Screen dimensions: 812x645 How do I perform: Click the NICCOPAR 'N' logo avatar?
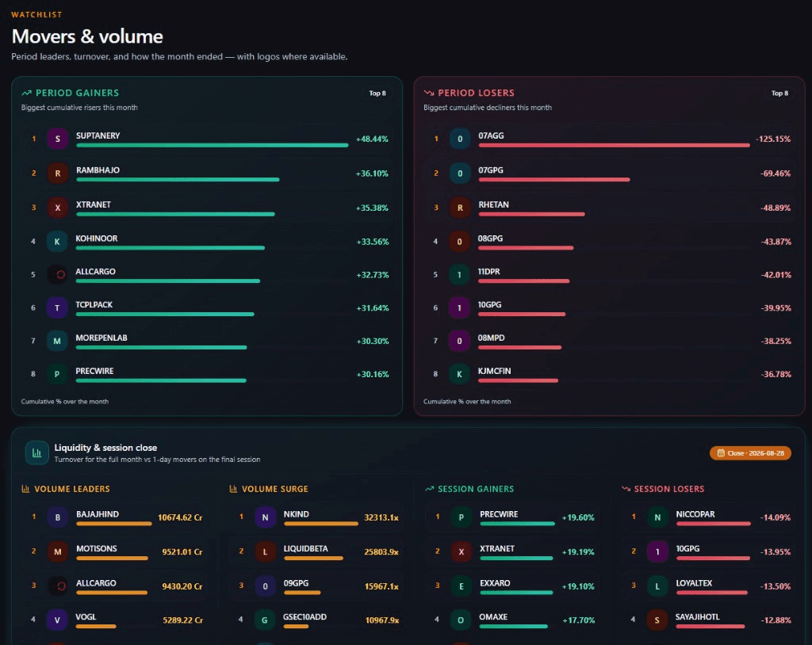(x=657, y=517)
